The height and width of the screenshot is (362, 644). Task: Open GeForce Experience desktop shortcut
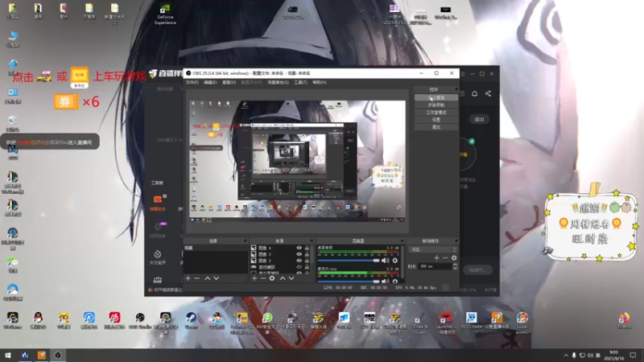coord(165,14)
